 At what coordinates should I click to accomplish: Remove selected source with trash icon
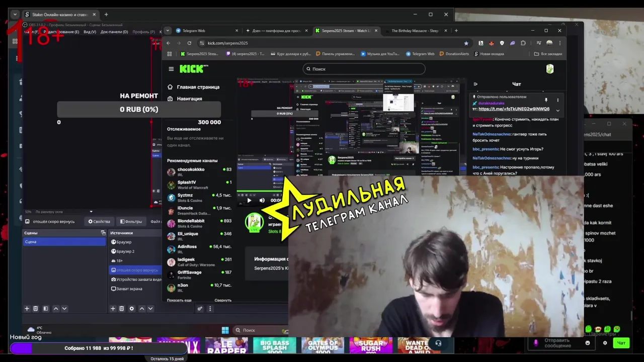click(121, 309)
